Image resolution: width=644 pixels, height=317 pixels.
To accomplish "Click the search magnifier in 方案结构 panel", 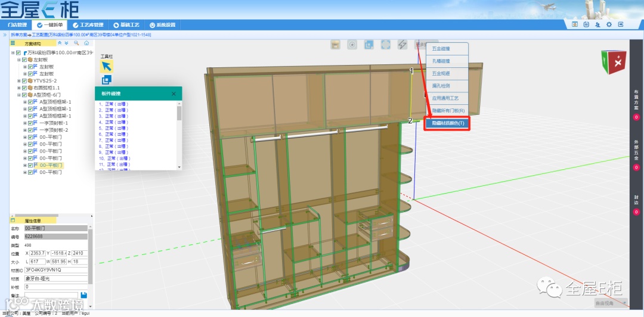I will coord(76,43).
